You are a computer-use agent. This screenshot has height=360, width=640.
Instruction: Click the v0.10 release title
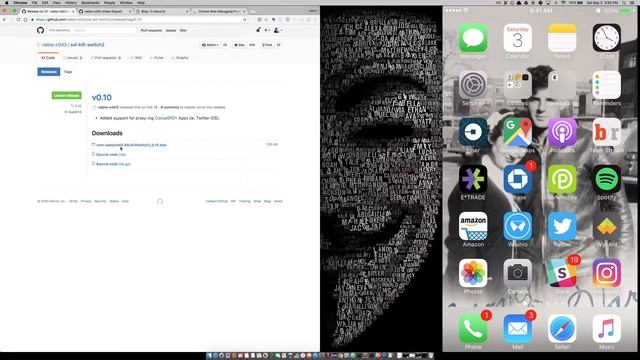(102, 98)
